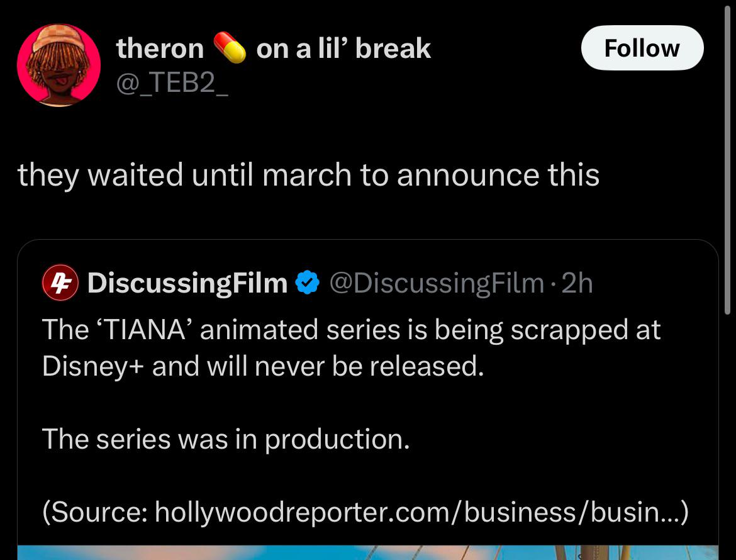
Task: Open the @_TEB2_ handle
Action: 172,82
